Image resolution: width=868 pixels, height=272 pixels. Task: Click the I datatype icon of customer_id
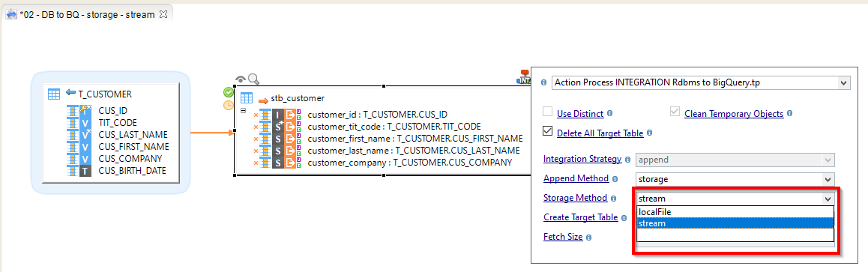(x=278, y=115)
